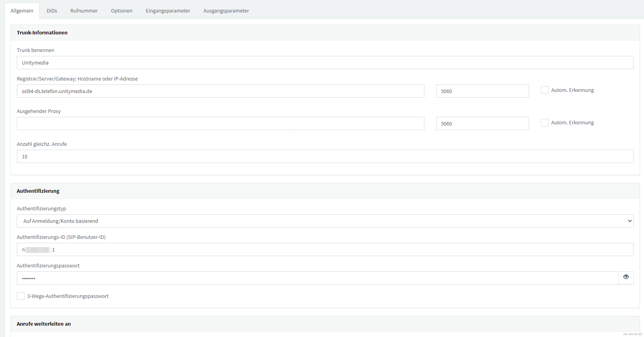Image resolution: width=644 pixels, height=337 pixels.
Task: Select the Eingangsparameter tab
Action: (x=168, y=11)
